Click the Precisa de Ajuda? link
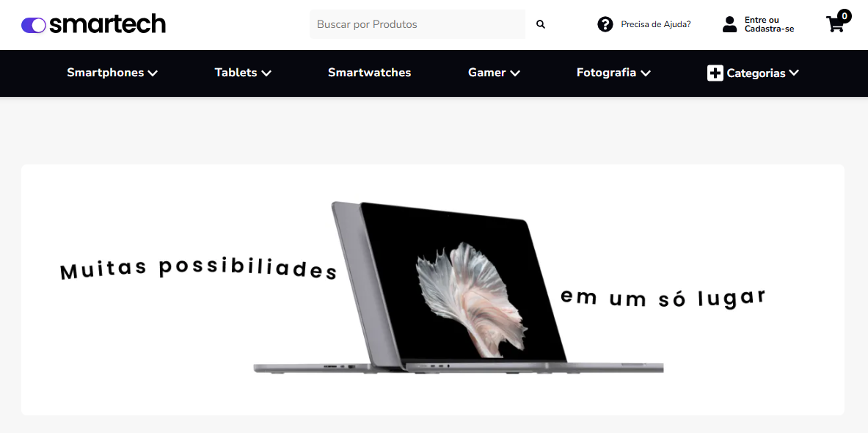The image size is (868, 433). pyautogui.click(x=656, y=24)
